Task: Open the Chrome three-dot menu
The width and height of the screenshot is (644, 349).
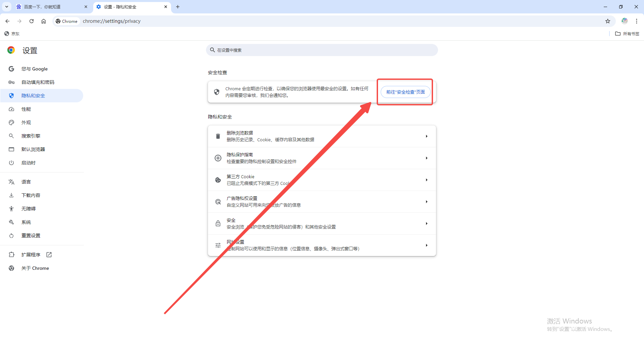Action: tap(636, 21)
